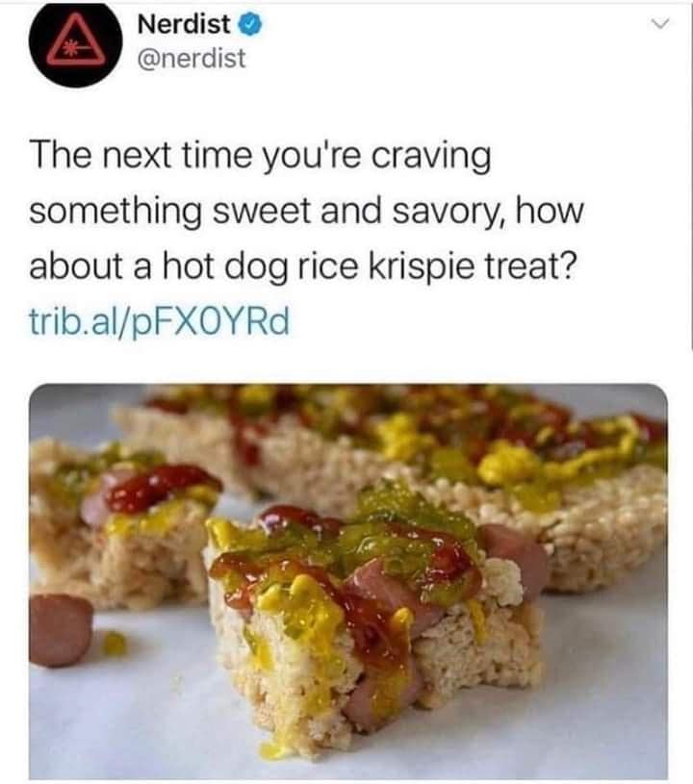
Task: Open the Nerdist profile avatar
Action: [76, 45]
